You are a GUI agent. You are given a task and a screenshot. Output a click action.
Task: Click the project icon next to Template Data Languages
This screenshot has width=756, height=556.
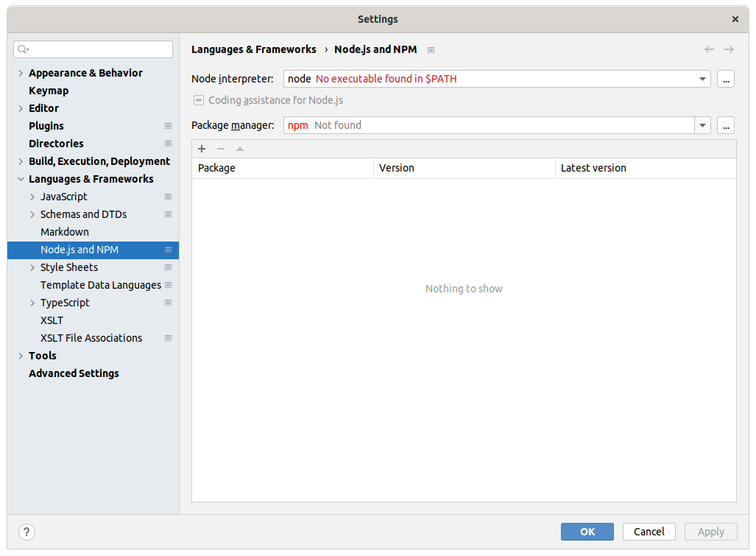(169, 285)
